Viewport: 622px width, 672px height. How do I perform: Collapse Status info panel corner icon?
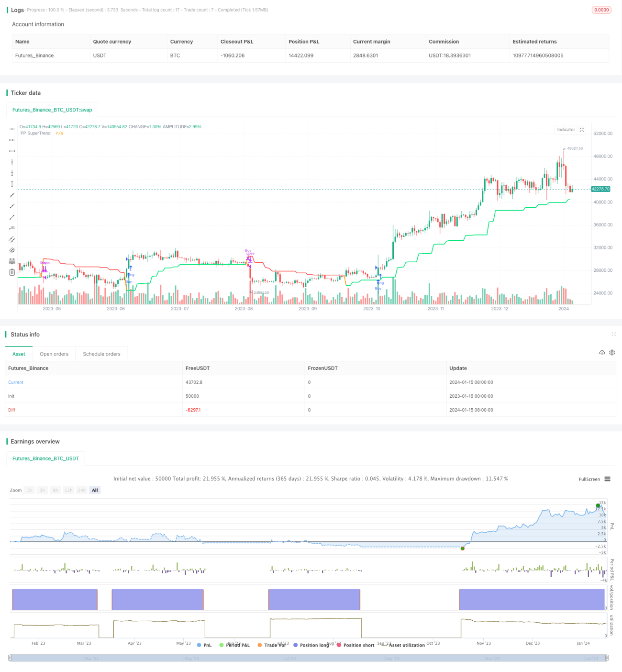613,334
